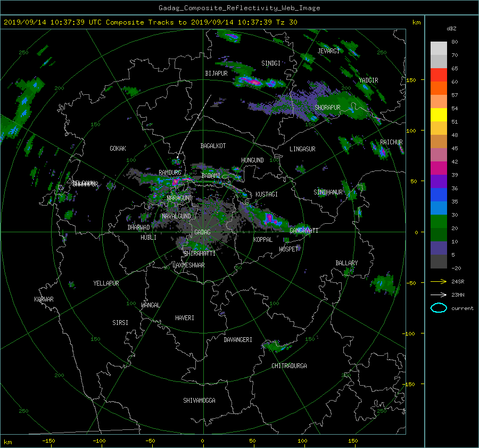The image size is (479, 448).
Task: Click the KARWAR city label
Action: point(44,299)
